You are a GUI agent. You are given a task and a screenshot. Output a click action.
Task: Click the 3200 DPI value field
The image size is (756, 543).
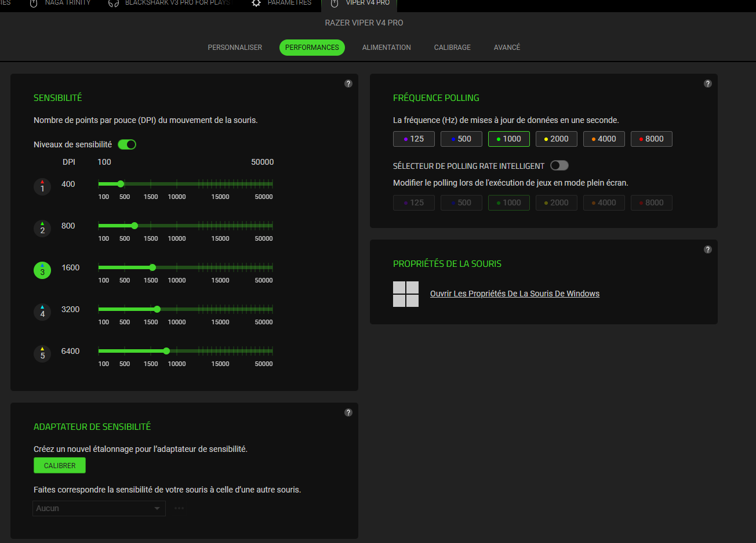point(71,309)
